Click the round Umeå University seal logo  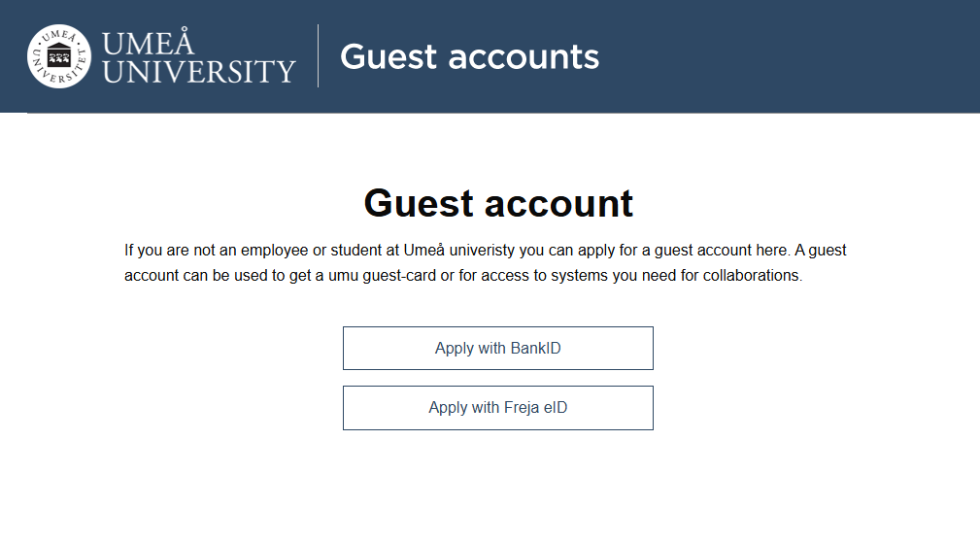(x=59, y=56)
